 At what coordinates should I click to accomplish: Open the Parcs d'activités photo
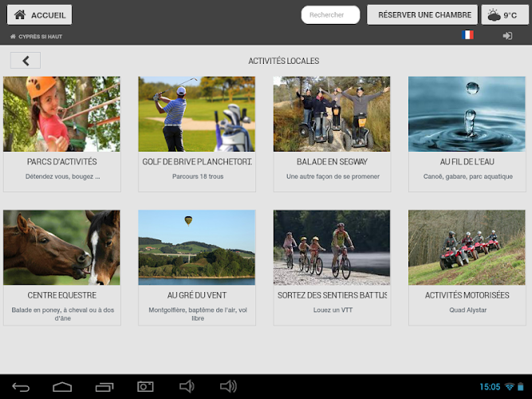pyautogui.click(x=61, y=114)
